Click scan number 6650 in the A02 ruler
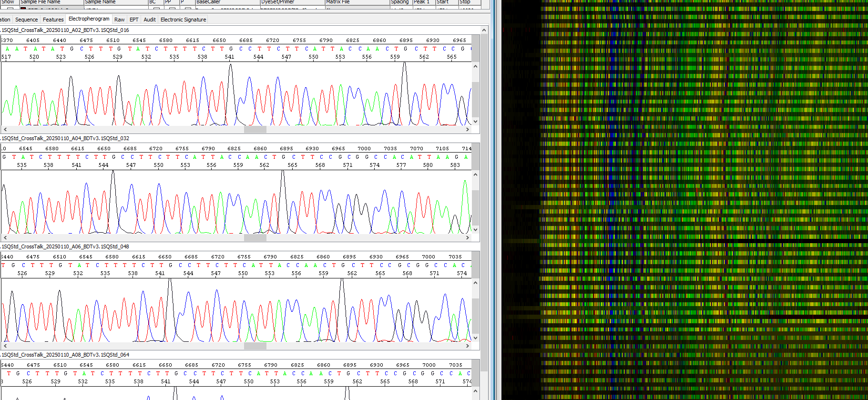Viewport: 868px width, 400px height. point(219,41)
